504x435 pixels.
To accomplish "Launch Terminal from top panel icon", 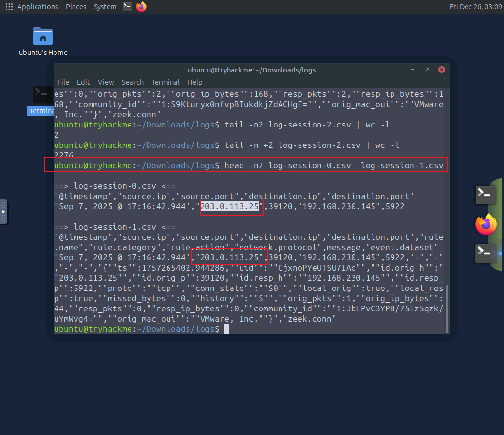I will click(x=127, y=6).
